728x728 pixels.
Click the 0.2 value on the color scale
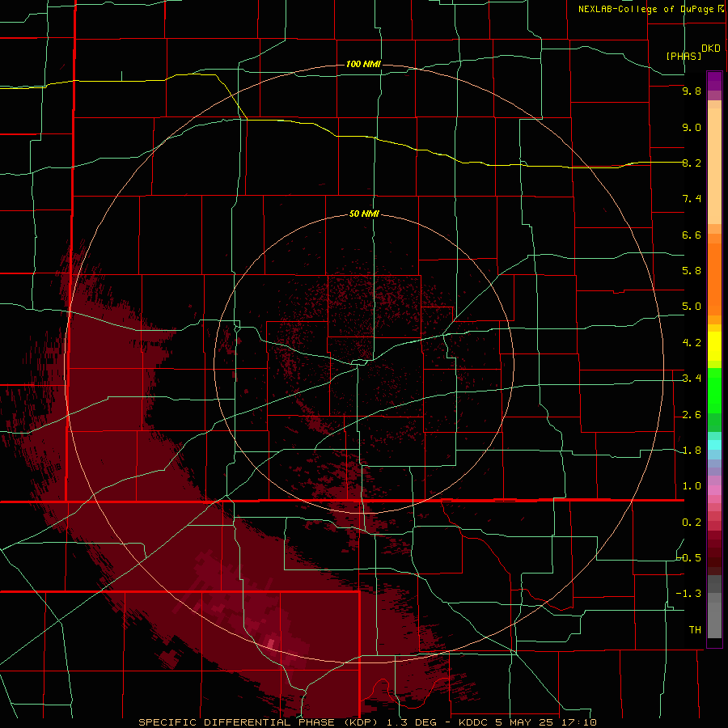tap(692, 523)
